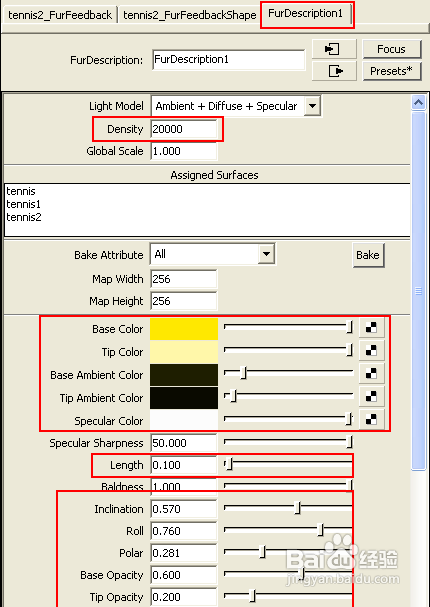Click the Tip Opacity value field

pos(183,597)
